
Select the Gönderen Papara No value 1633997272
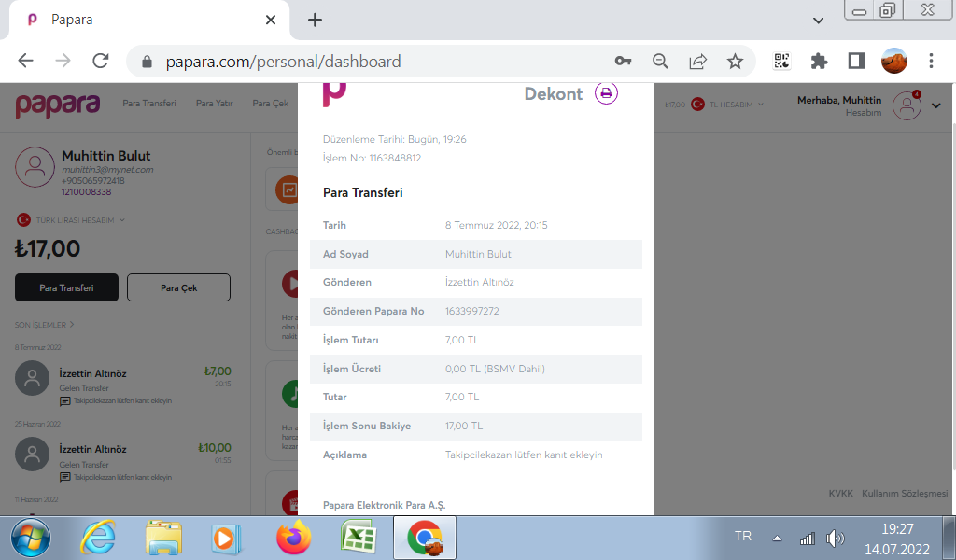point(471,312)
